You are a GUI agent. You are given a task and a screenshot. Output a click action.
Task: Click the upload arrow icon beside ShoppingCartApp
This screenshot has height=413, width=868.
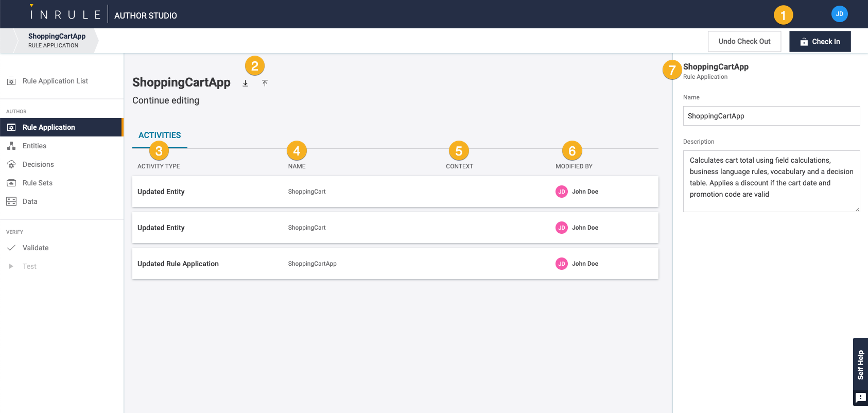(265, 83)
